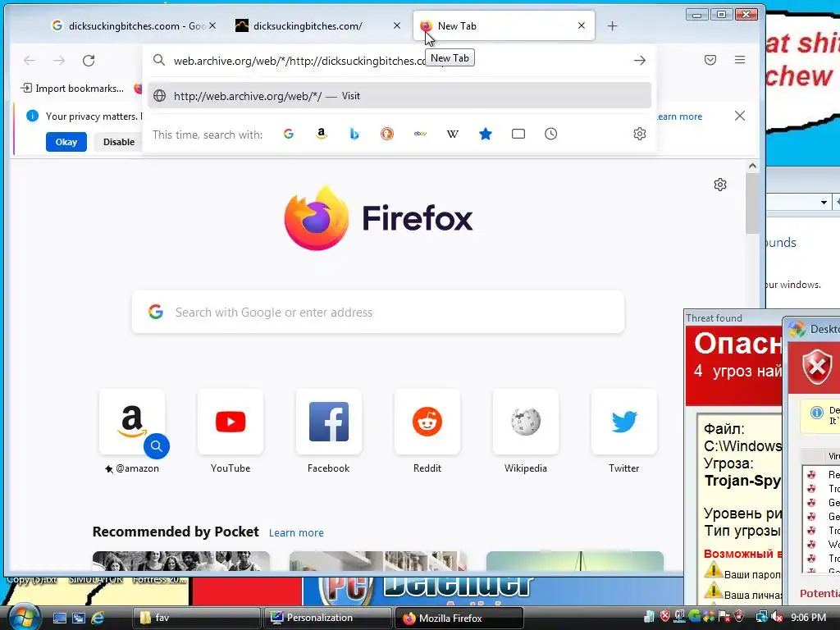Switch to fav folder taskbar button
The image size is (840, 630).
point(196,618)
